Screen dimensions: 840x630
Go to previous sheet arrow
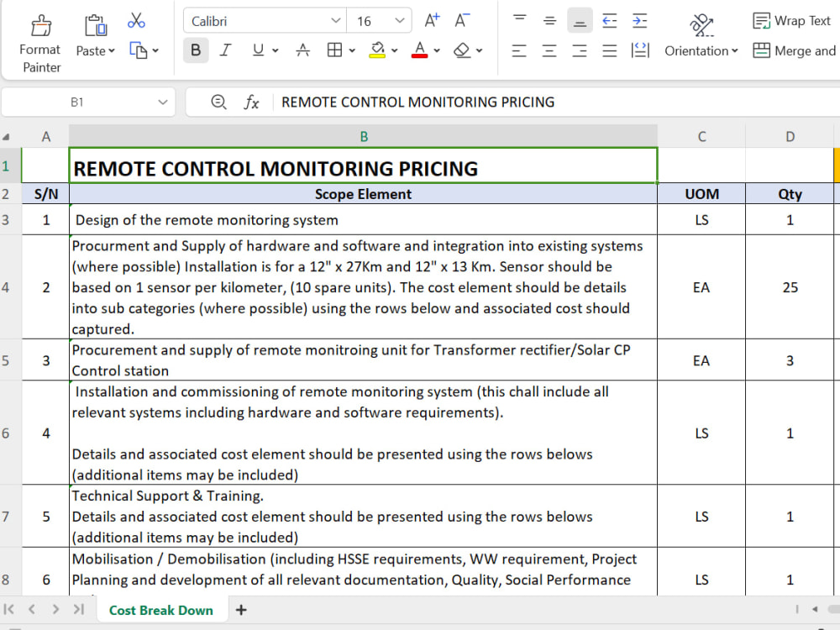tap(32, 609)
